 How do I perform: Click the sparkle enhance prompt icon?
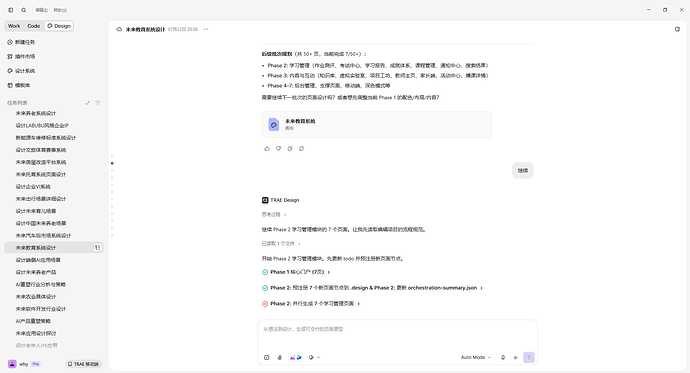tap(515, 358)
